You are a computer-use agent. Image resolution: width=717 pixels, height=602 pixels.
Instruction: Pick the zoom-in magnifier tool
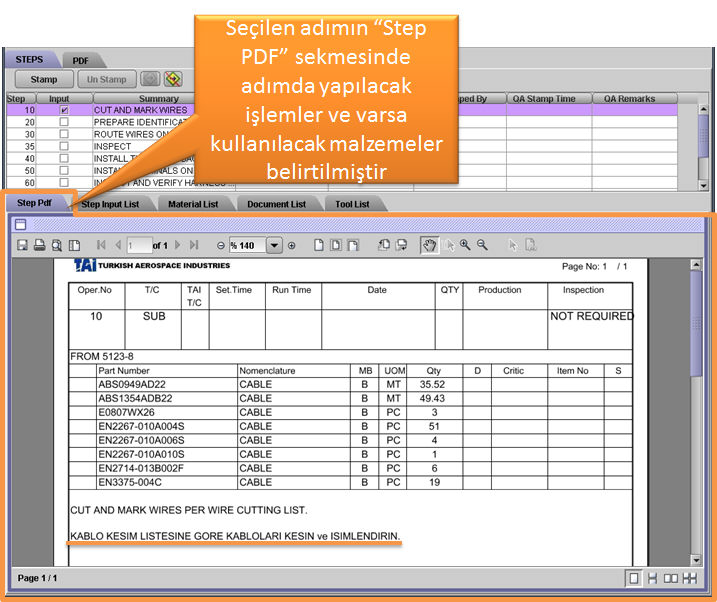tap(465, 245)
